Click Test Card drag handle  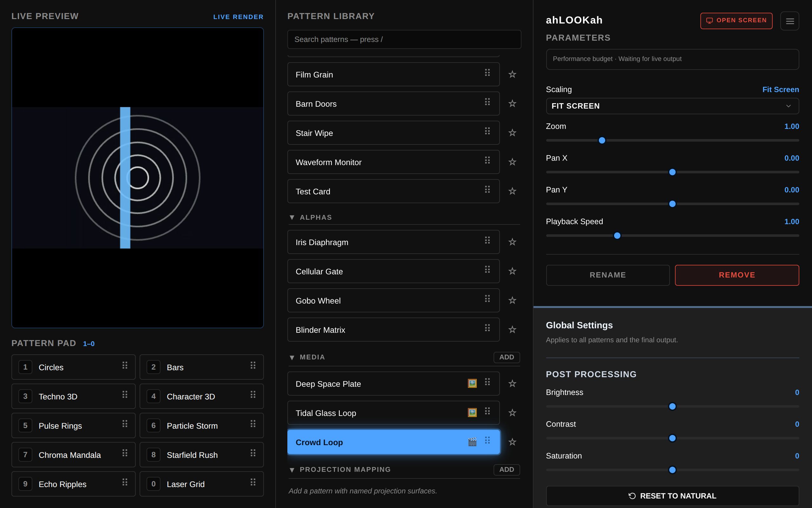487,190
